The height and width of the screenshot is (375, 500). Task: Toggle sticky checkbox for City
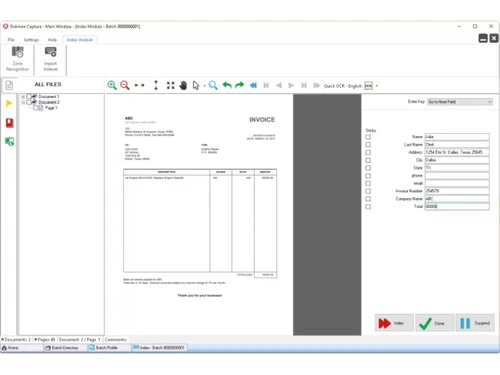point(368,160)
